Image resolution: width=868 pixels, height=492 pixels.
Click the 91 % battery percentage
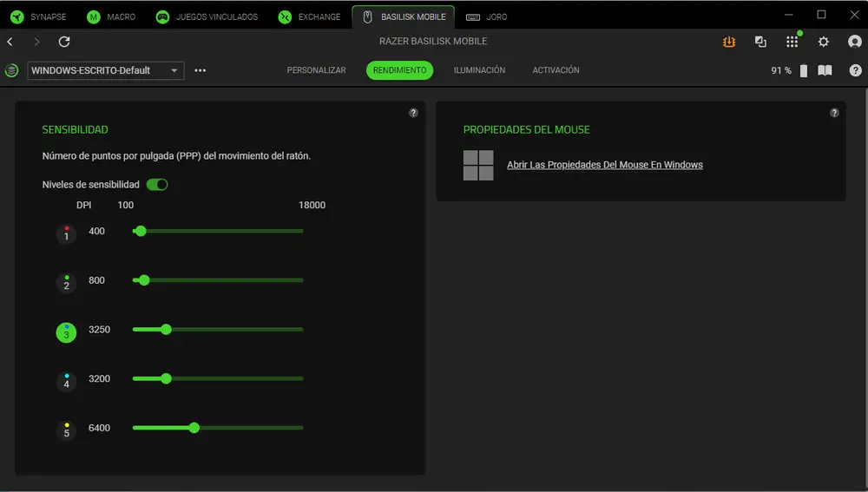click(781, 71)
